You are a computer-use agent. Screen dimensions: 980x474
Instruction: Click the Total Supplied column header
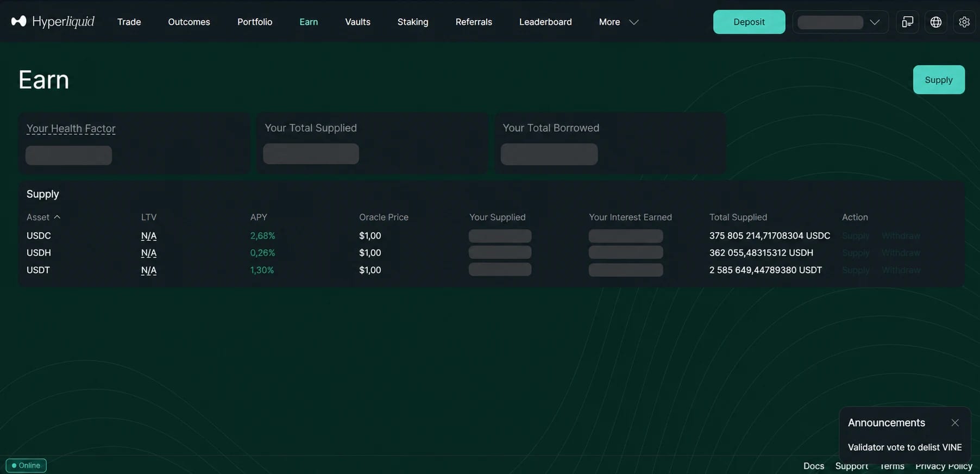738,217
